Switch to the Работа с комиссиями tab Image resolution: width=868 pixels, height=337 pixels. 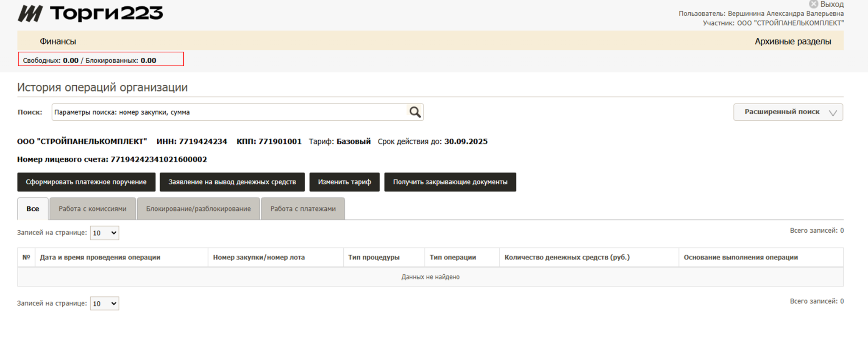coord(92,209)
